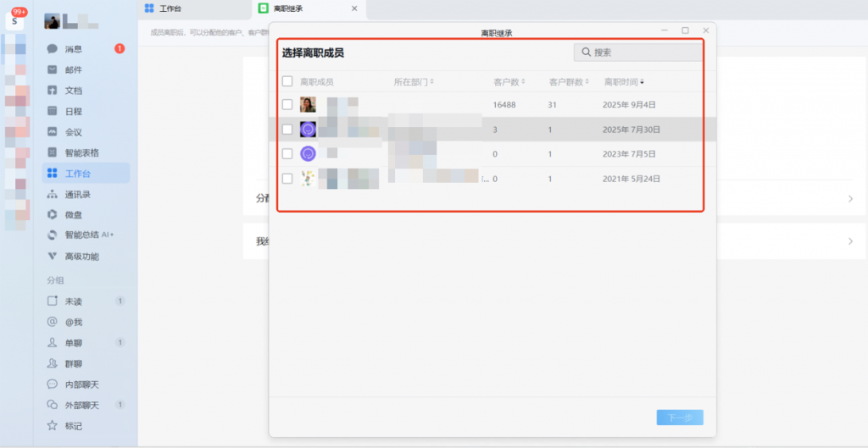Maximize the 离职继承 dialog
Viewport: 868px width, 448px height.
[x=685, y=30]
